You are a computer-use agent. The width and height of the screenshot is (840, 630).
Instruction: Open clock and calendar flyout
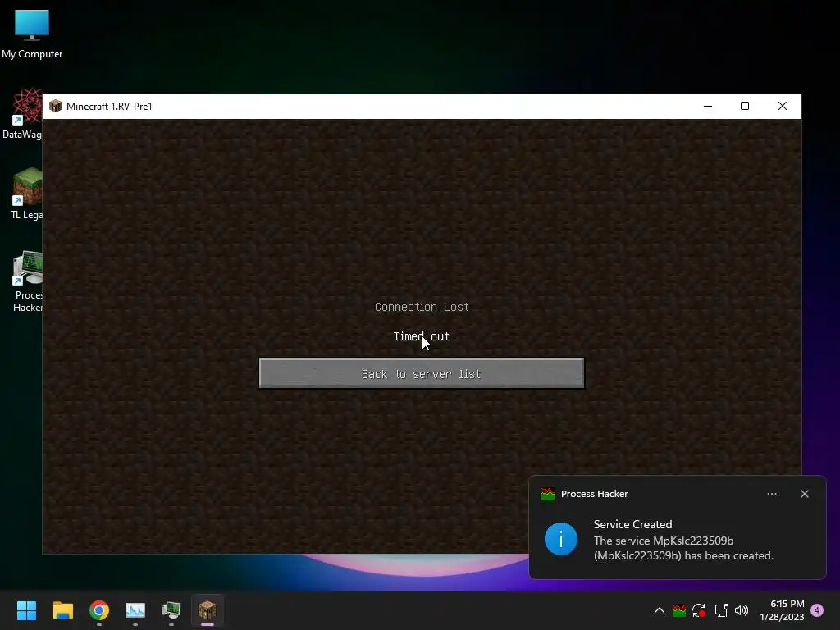coord(782,610)
